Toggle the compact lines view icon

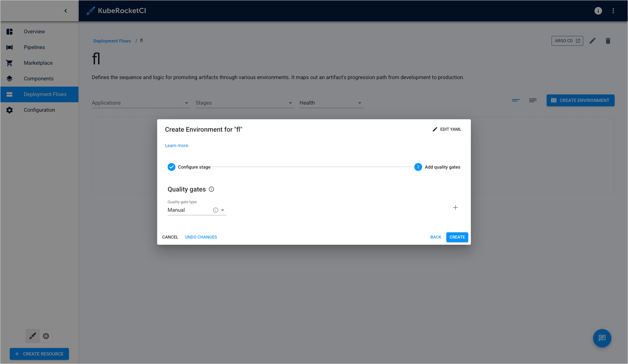(516, 100)
